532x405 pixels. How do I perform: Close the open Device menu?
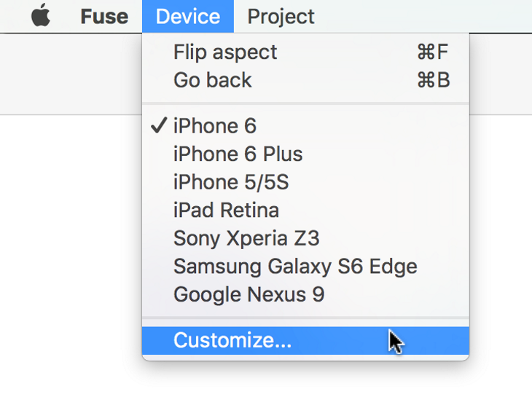pyautogui.click(x=188, y=16)
